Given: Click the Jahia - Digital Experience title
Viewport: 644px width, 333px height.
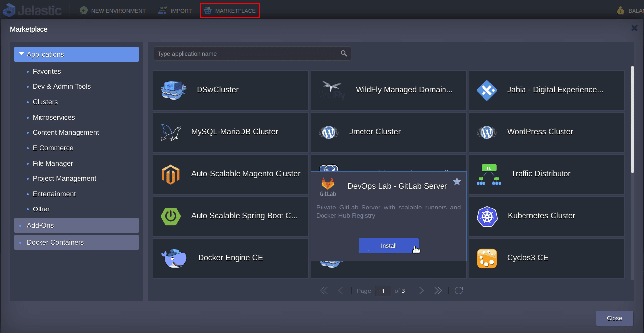Looking at the screenshot, I should click(x=555, y=90).
